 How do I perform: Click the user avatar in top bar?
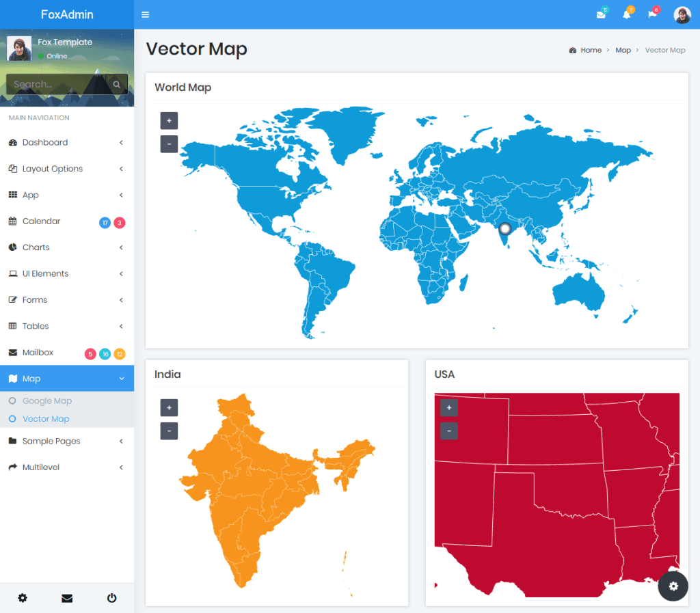click(682, 15)
